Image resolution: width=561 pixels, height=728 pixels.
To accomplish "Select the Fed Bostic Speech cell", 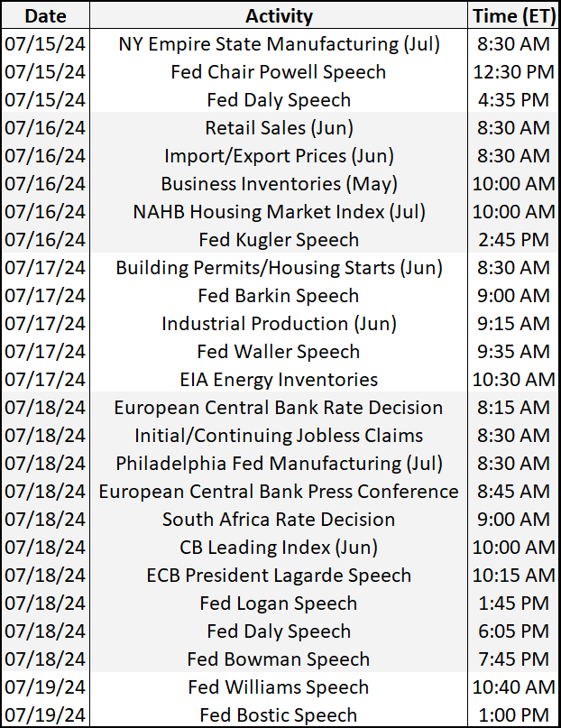I will (x=279, y=715).
